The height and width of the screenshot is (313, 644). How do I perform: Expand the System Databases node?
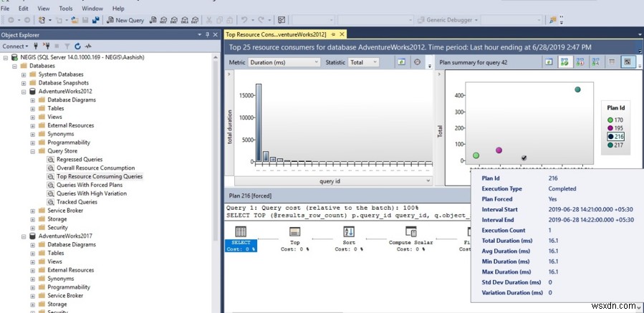pyautogui.click(x=24, y=74)
